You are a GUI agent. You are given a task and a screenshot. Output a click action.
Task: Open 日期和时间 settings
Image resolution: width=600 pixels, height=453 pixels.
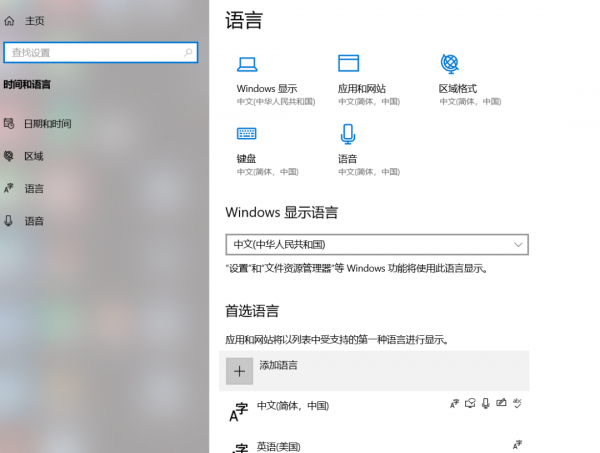47,124
